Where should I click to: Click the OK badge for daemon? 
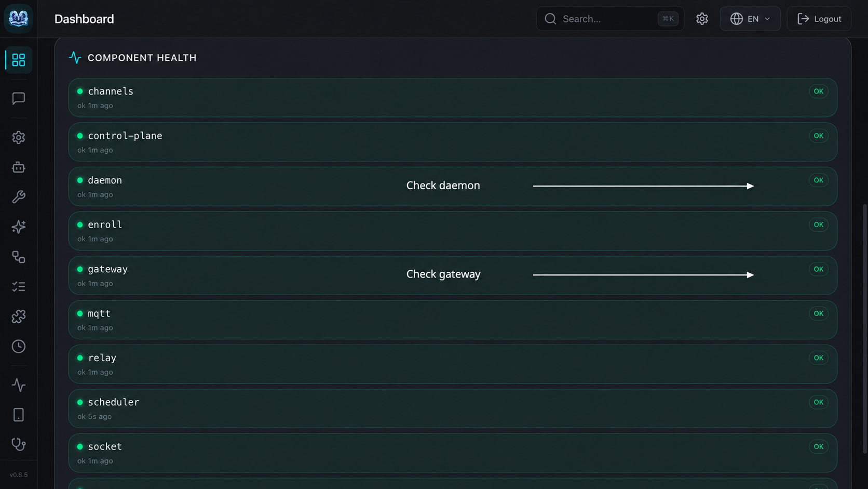818,180
